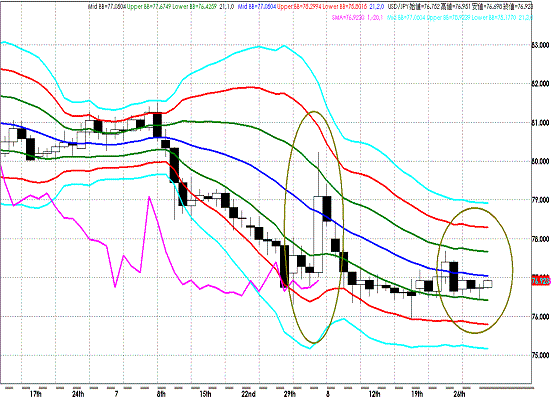The height and width of the screenshot is (399, 555).
Task: Click the red current price tag 76.923
Action: tap(541, 281)
